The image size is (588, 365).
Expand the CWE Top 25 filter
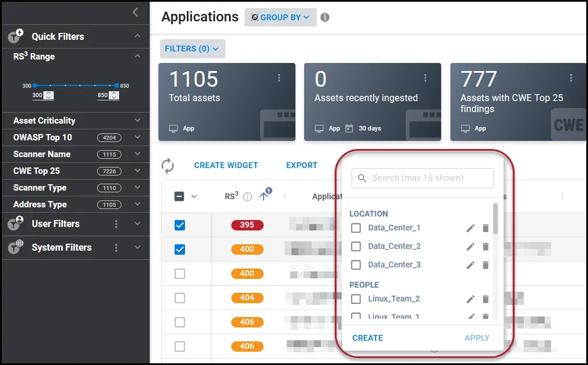(138, 170)
